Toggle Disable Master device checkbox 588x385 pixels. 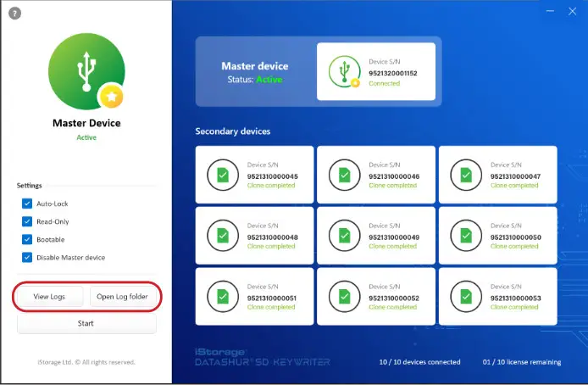27,258
